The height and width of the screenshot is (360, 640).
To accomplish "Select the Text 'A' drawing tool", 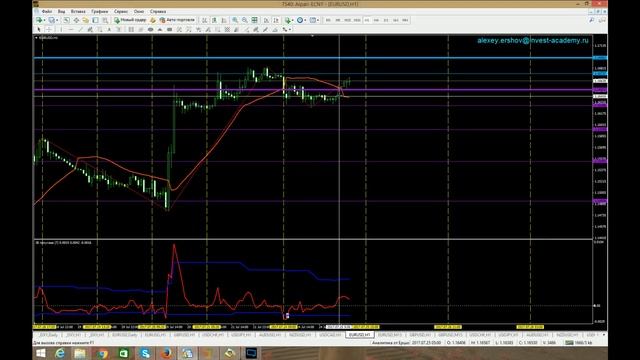I will click(x=109, y=29).
